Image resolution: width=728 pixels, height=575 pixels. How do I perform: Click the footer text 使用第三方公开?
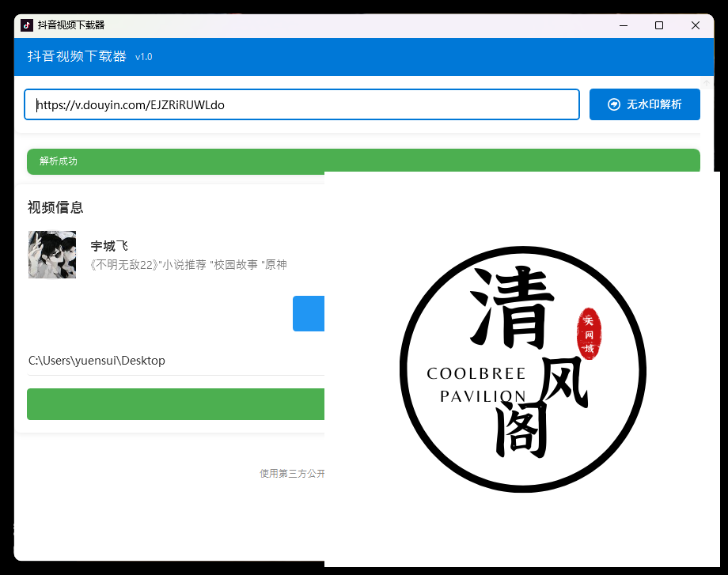tap(292, 473)
